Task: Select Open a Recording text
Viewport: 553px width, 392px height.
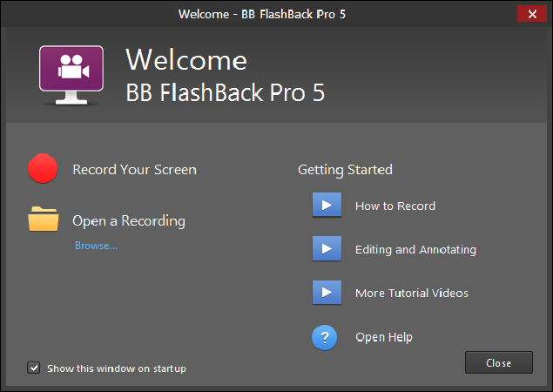Action: 129,221
